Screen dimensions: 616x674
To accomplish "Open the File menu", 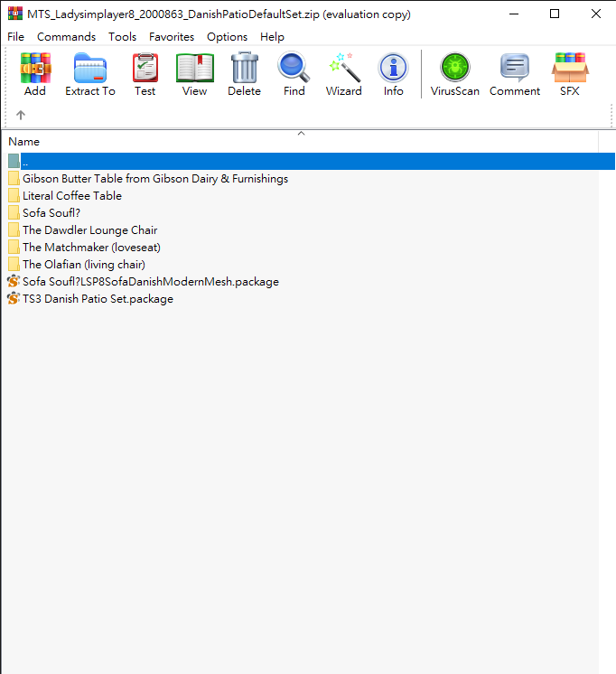I will coord(16,37).
